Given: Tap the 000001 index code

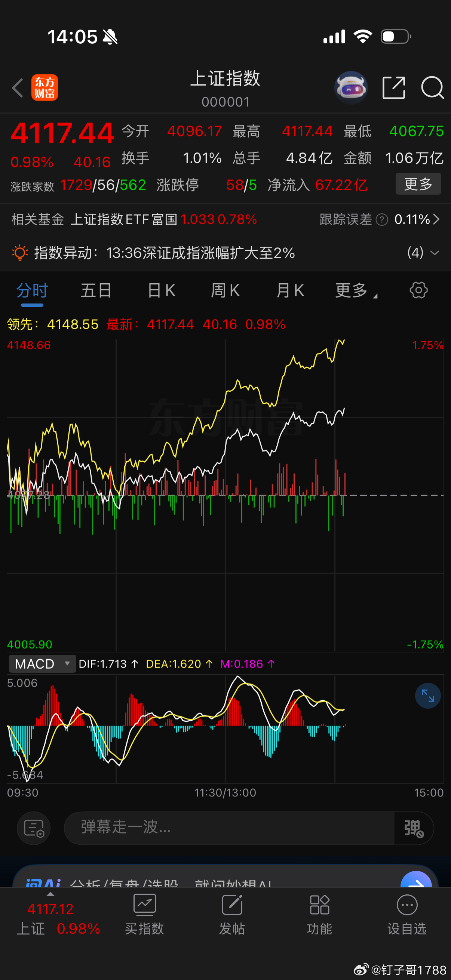Looking at the screenshot, I should [x=225, y=102].
